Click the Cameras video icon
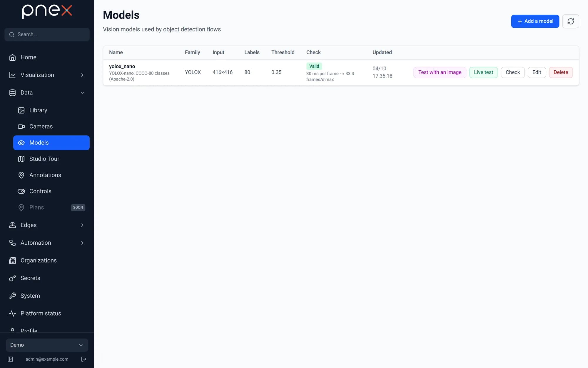This screenshot has width=588, height=368. (x=21, y=127)
